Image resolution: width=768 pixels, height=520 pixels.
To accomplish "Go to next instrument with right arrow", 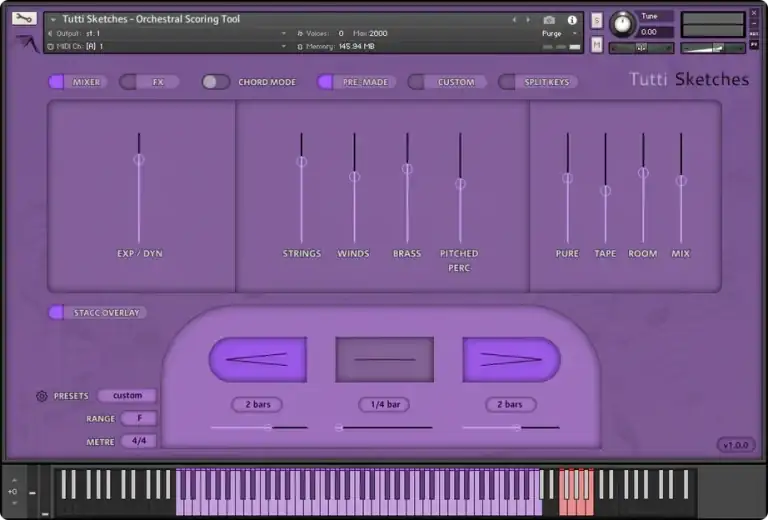I will click(x=528, y=20).
